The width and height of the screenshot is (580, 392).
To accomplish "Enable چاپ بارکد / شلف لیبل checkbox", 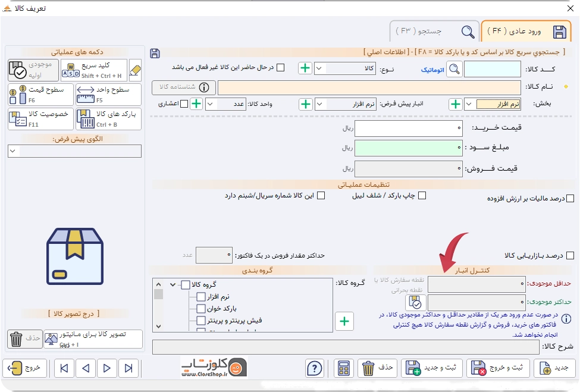I will pyautogui.click(x=422, y=196).
